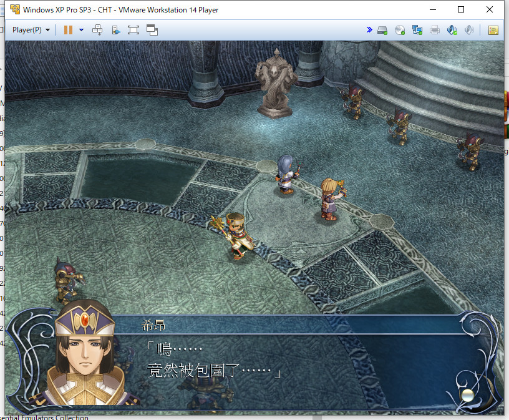Click the dialogue line 竟然被包圍了
The image size is (509, 420).
(193, 370)
